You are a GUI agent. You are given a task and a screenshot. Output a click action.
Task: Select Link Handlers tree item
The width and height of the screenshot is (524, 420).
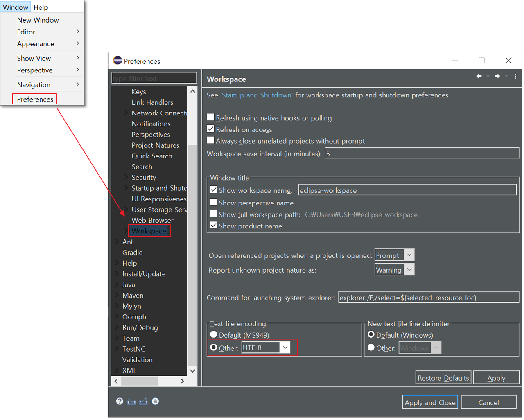coord(152,102)
